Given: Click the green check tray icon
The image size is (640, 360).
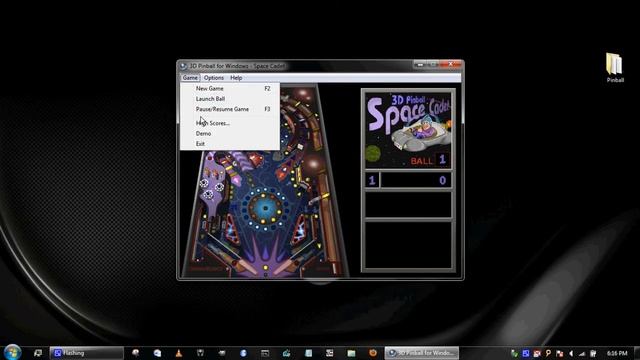Looking at the screenshot, I should coord(514,353).
